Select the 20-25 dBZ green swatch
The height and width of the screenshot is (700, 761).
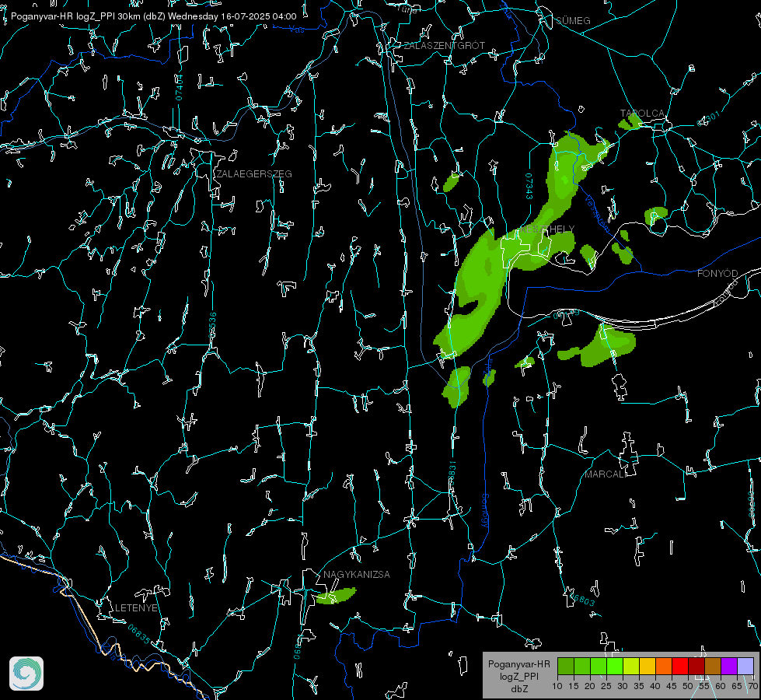(x=599, y=666)
